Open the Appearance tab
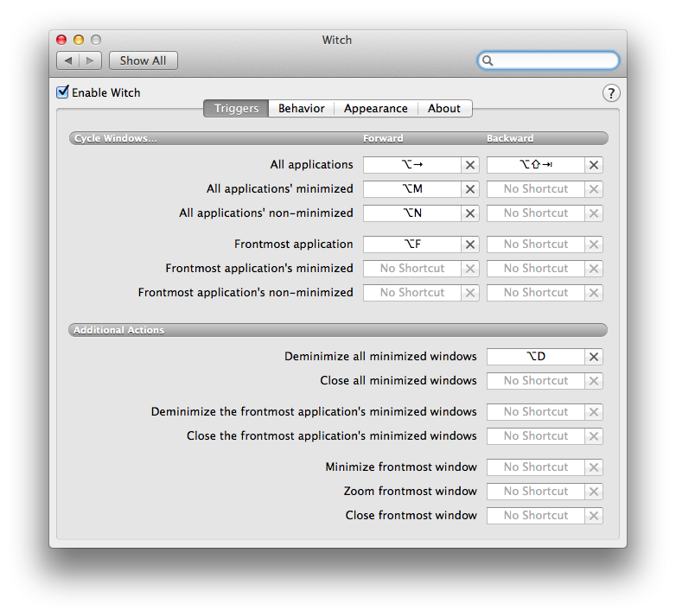 pos(375,108)
